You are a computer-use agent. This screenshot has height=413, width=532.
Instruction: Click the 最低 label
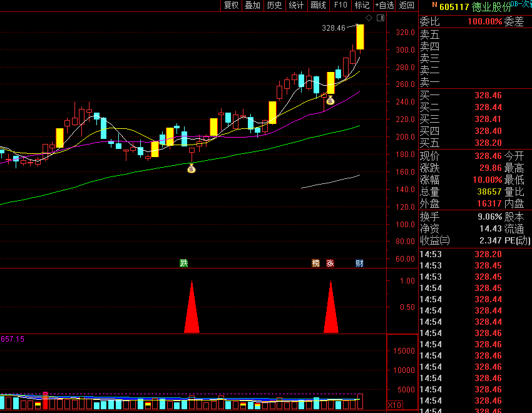point(514,180)
